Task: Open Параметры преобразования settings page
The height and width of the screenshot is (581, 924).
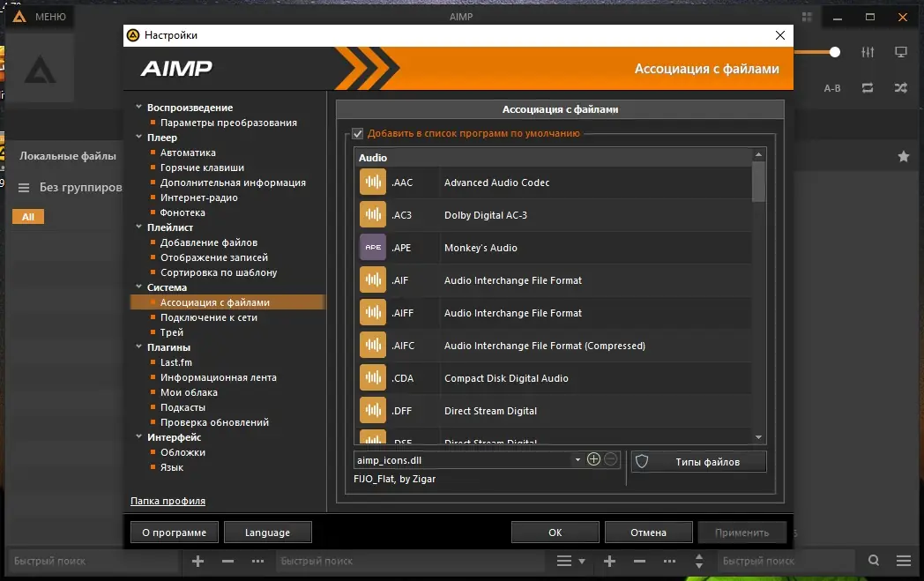Action: 228,123
